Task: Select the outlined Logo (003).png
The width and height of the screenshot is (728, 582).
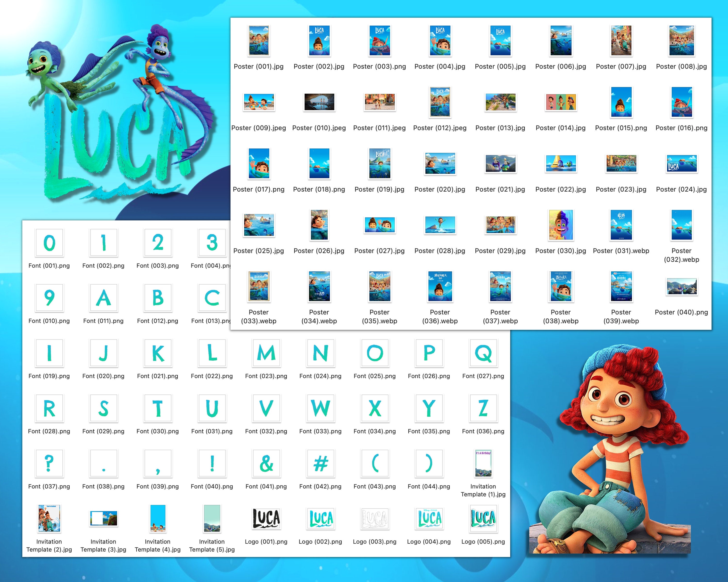Action: pyautogui.click(x=374, y=519)
